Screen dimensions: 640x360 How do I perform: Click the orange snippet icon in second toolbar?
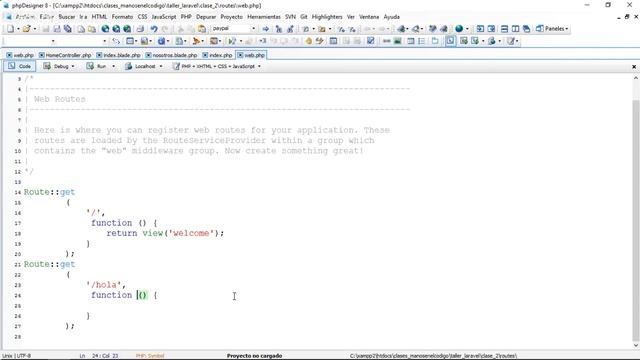click(196, 41)
